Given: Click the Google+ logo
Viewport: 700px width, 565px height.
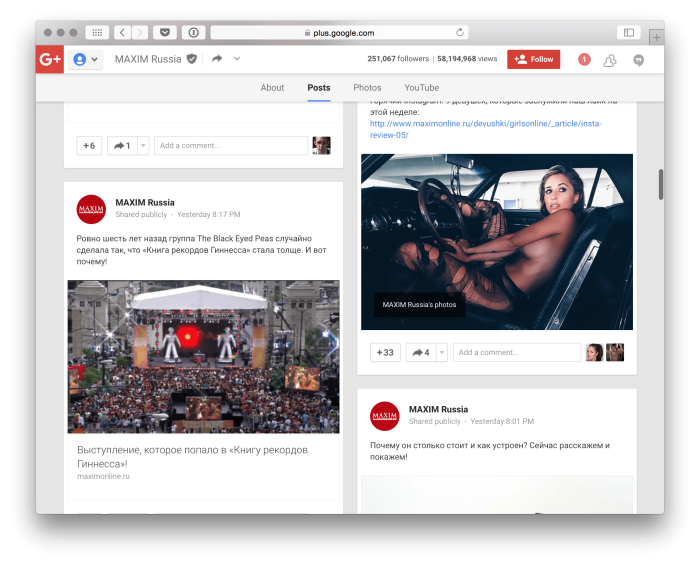Looking at the screenshot, I should [50, 59].
